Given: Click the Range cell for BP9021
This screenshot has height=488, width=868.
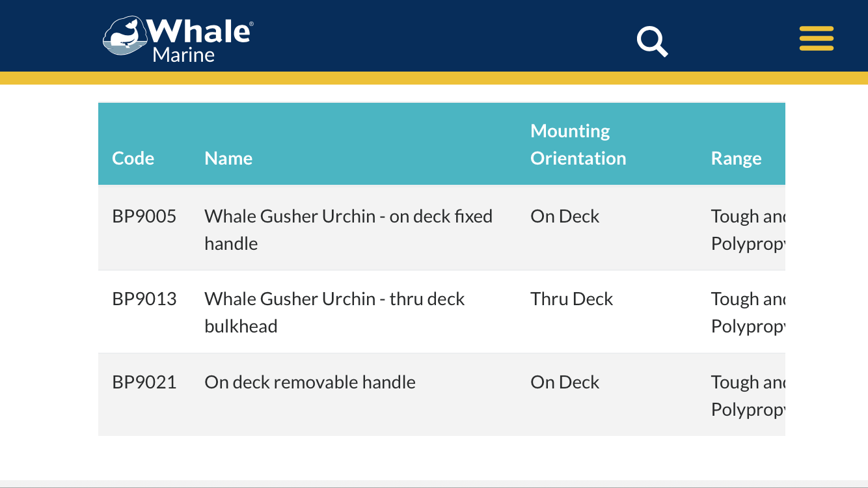Looking at the screenshot, I should tap(748, 396).
